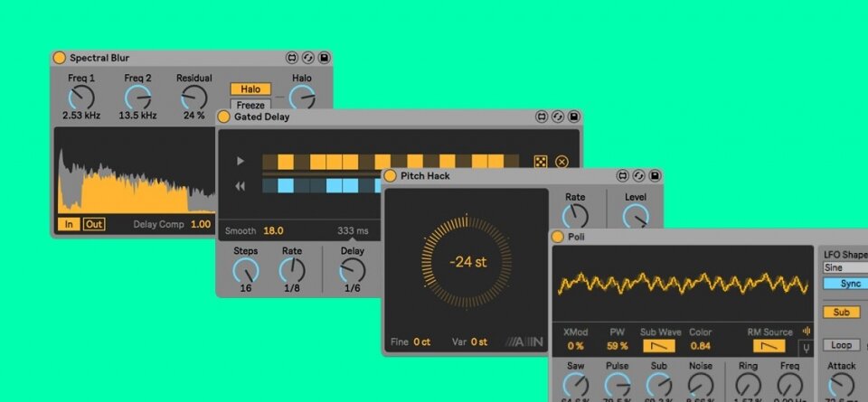
Task: Click the Freq 1 knob in Spectral Blur
Action: pos(81,98)
